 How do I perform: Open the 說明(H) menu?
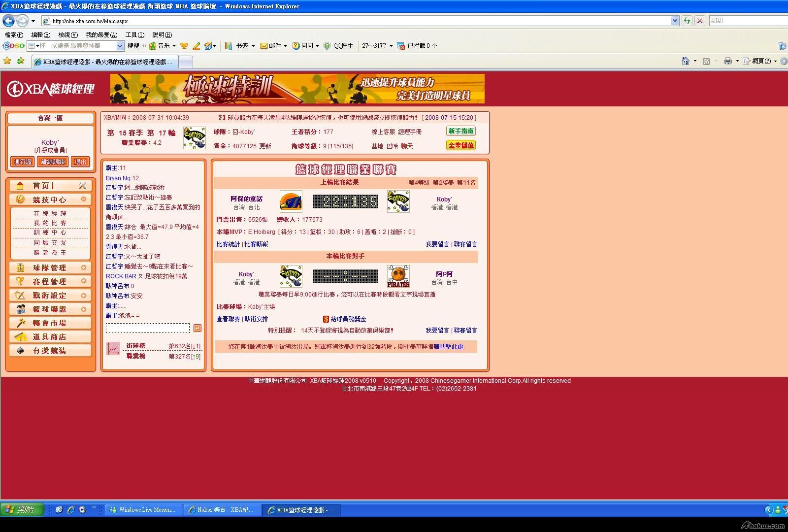pyautogui.click(x=162, y=34)
